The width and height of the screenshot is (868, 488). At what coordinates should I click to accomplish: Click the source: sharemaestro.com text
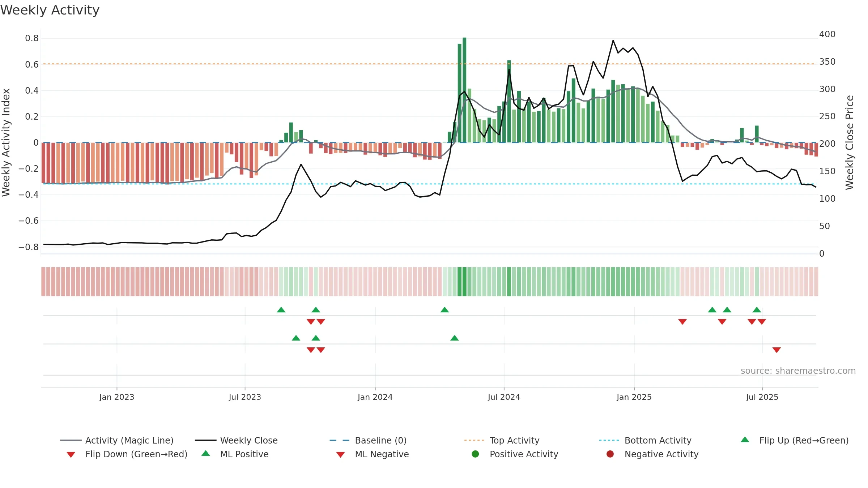pos(798,371)
